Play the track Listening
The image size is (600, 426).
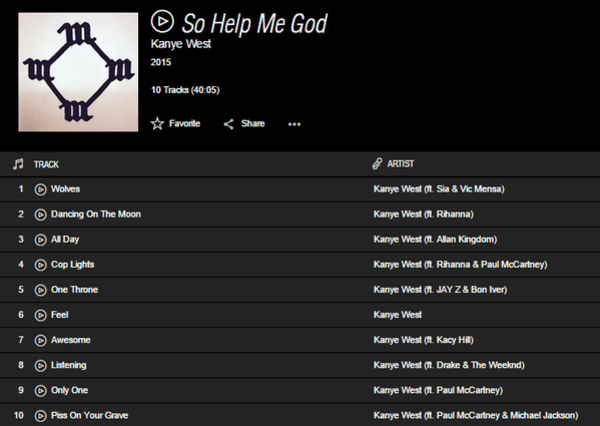(x=41, y=364)
